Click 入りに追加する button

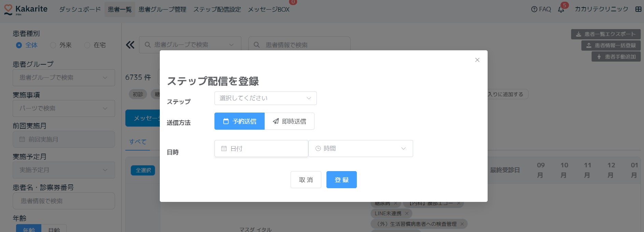[507, 94]
